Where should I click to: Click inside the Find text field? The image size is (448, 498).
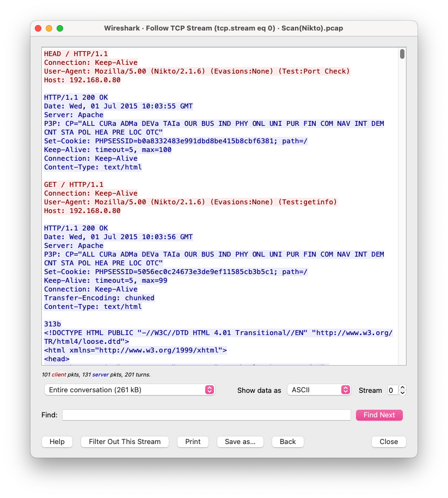(x=206, y=415)
